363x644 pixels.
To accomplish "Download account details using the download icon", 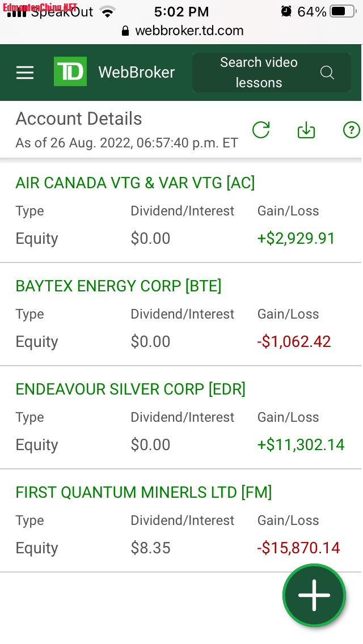I will click(x=306, y=130).
